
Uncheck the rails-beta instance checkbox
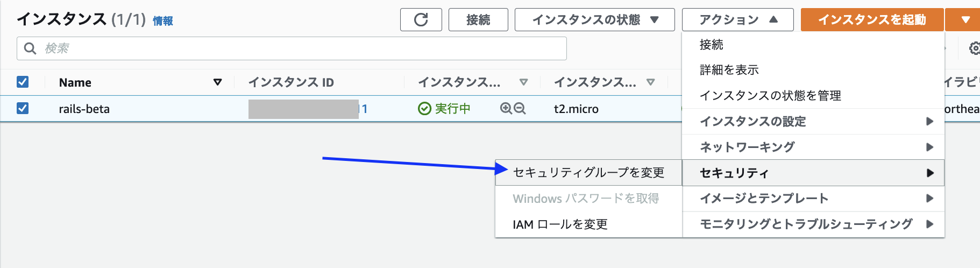click(23, 108)
